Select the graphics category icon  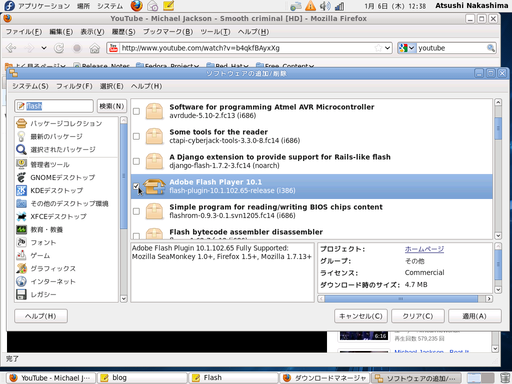[x=21, y=268]
